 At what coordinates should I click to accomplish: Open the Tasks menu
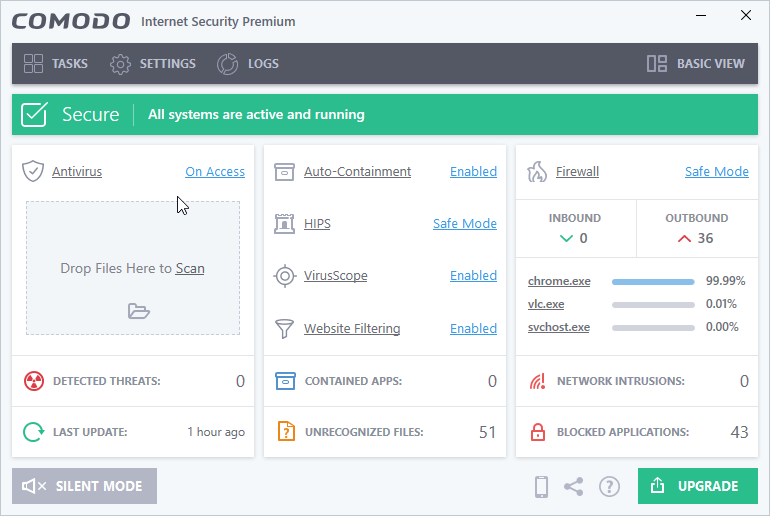coord(55,63)
